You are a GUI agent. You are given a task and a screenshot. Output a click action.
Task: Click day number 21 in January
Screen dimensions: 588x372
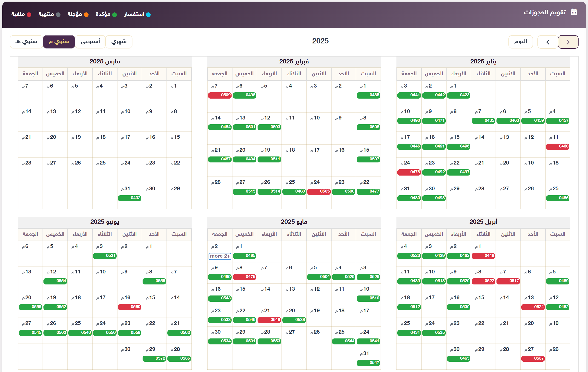[x=480, y=163]
